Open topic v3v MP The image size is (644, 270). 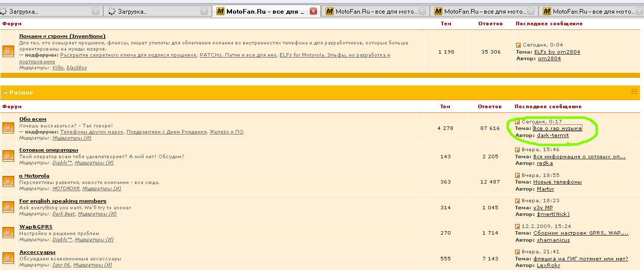tap(543, 208)
